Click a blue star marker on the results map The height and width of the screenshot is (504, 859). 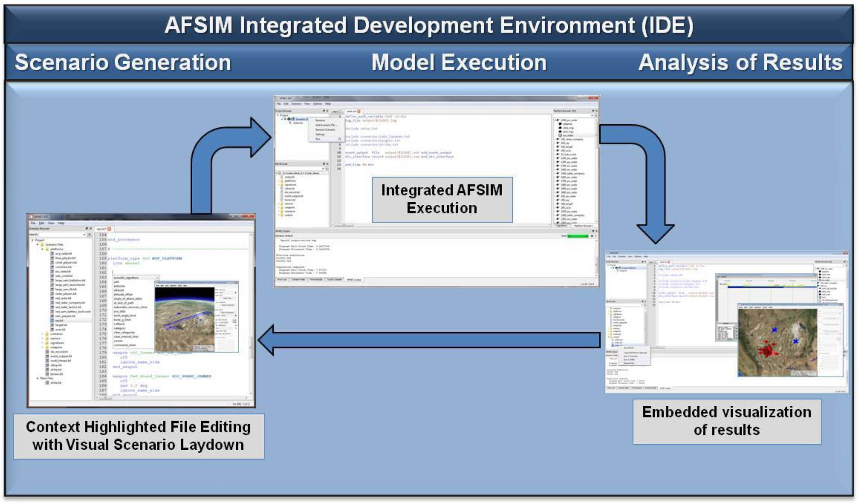pos(774,330)
